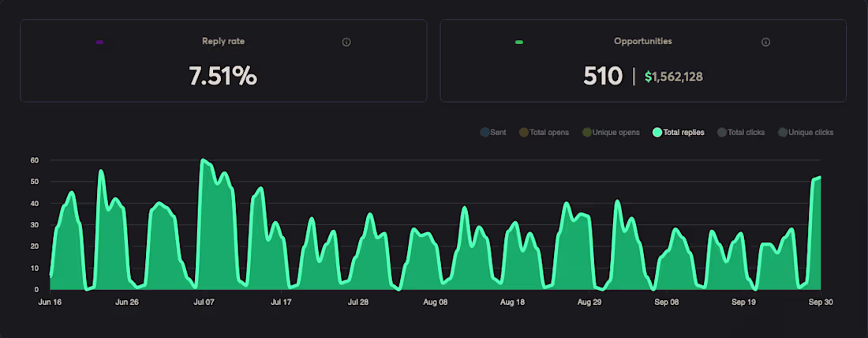Click the Aug 18 date axis label
Viewport: 868px width, 338px height.
coord(512,302)
